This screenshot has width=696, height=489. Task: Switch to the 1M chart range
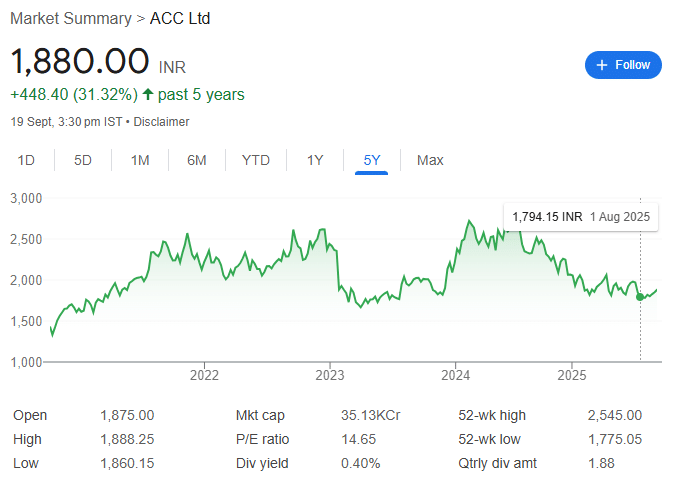(x=140, y=160)
